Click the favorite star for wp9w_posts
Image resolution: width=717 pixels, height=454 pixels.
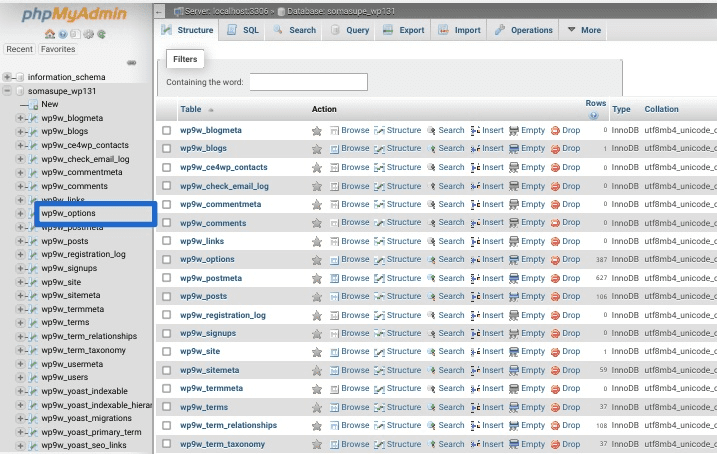pyautogui.click(x=316, y=297)
